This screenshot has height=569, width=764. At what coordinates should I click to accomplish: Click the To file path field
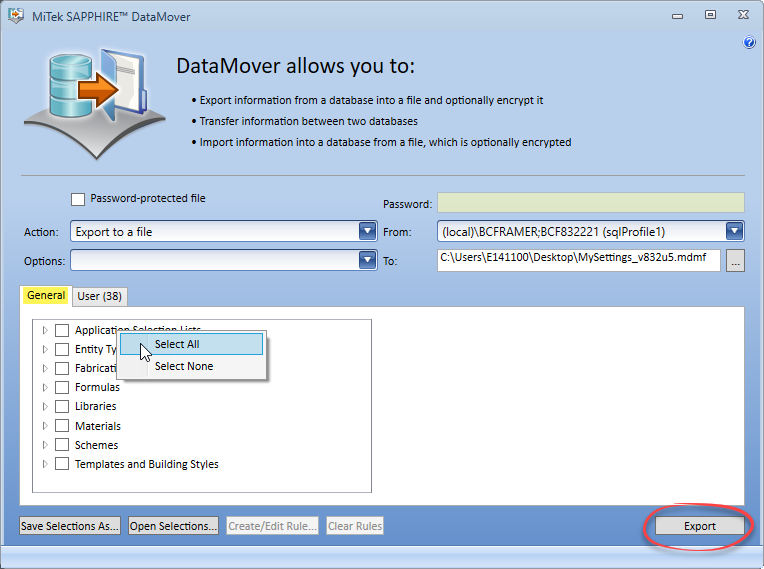point(579,260)
